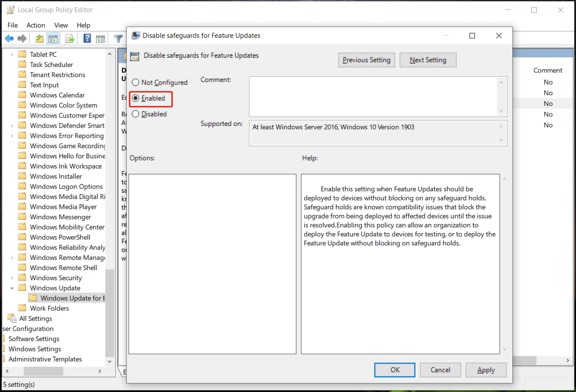The width and height of the screenshot is (576, 392).
Task: Select the Windows Mobility Center folder
Action: click(x=67, y=227)
